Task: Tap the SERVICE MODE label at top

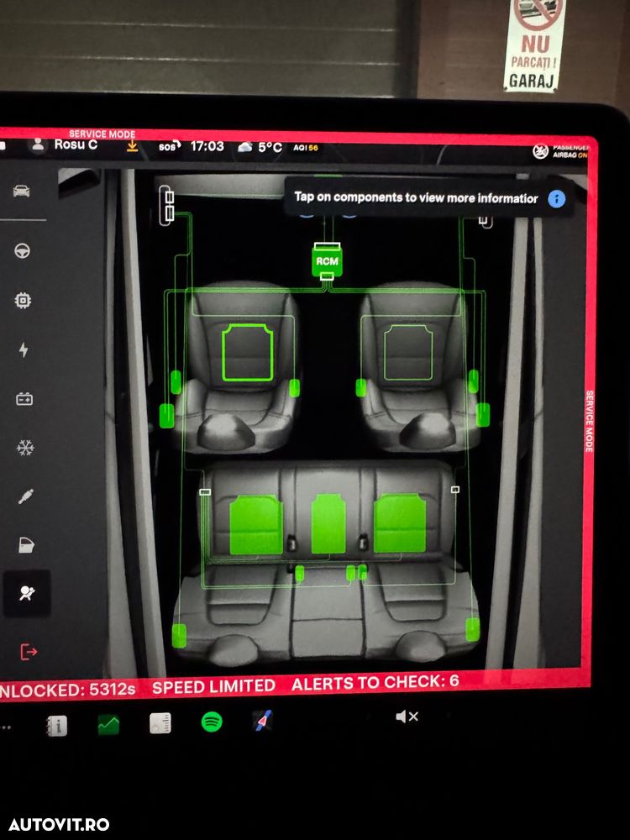Action: 102,134
